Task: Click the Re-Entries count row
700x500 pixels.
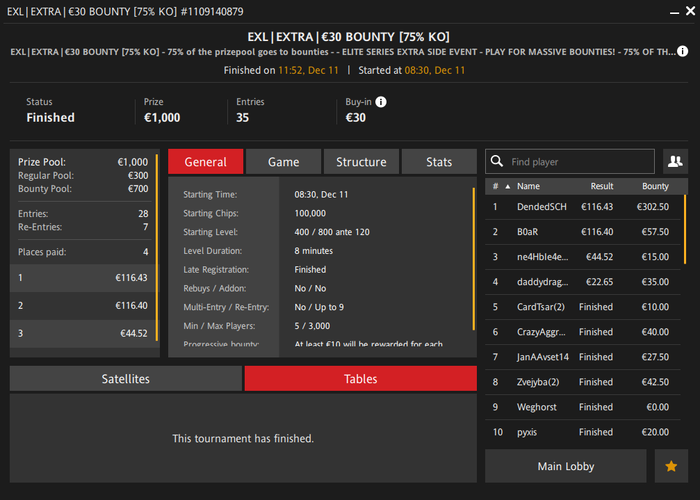Action: tap(83, 227)
